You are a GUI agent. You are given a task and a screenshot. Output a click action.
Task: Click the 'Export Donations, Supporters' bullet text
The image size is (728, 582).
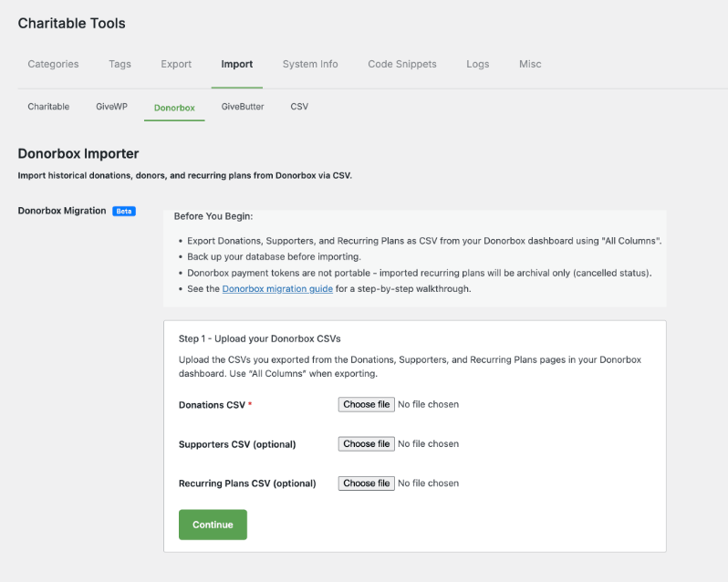click(424, 241)
